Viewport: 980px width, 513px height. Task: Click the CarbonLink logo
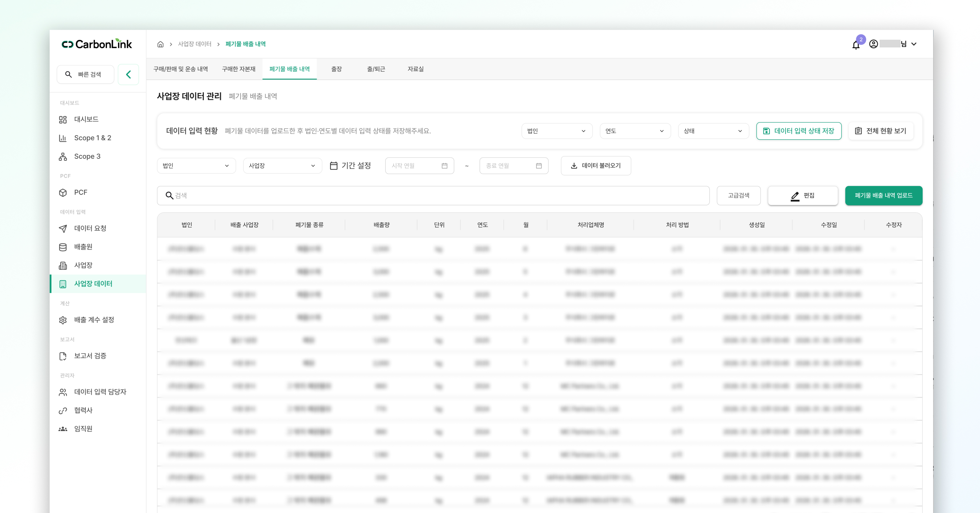(x=97, y=44)
